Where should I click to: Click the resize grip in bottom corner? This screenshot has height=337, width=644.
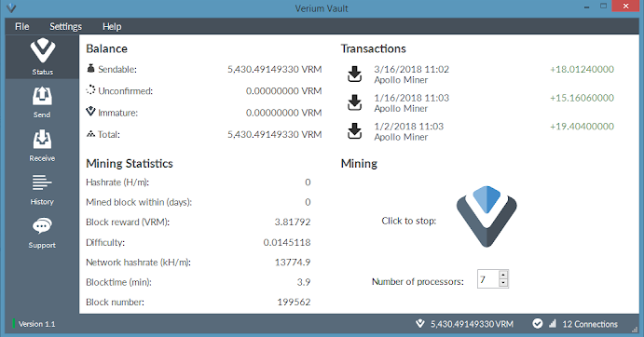point(635,329)
